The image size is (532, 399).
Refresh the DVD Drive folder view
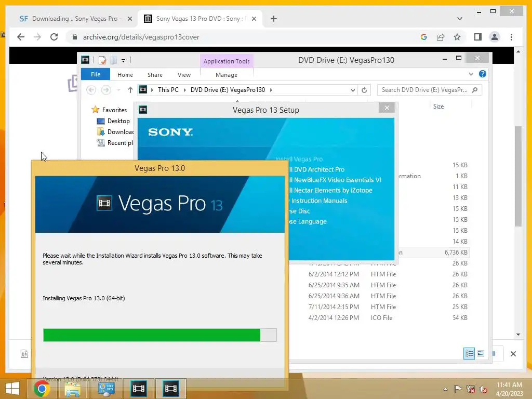[x=364, y=90]
